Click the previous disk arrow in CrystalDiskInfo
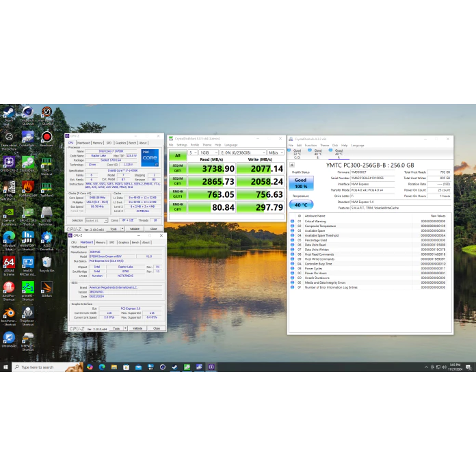The image size is (476, 476). [x=292, y=165]
